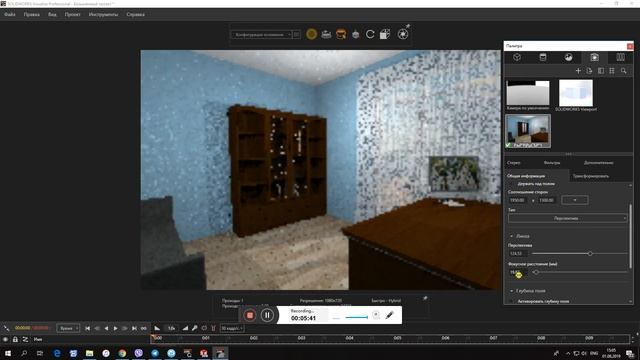This screenshot has width=640, height=360.
Task: Open the Файл menu
Action: (x=10, y=14)
